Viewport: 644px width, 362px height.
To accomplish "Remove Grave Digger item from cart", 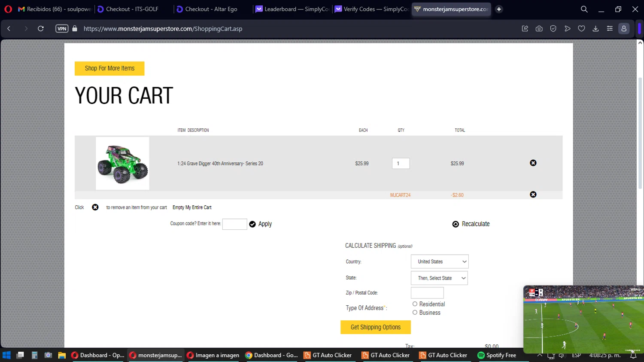I will (x=533, y=163).
